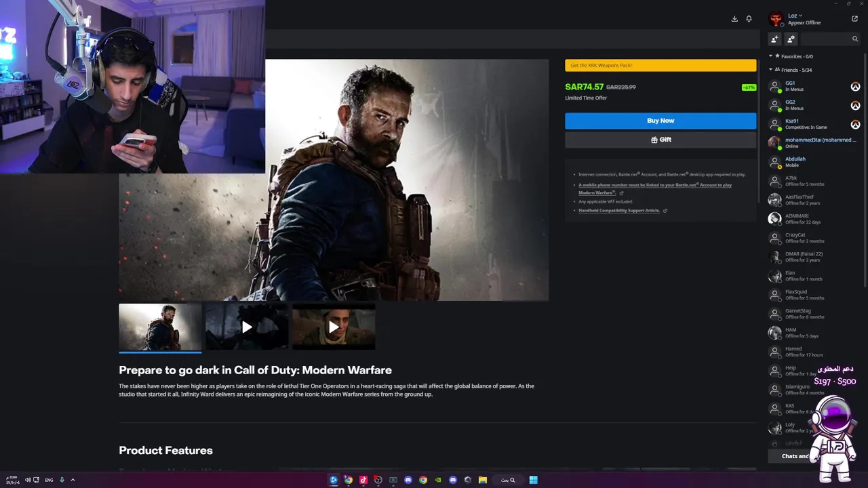This screenshot has width=868, height=488.
Task: Click the taskbar search box
Action: (508, 480)
